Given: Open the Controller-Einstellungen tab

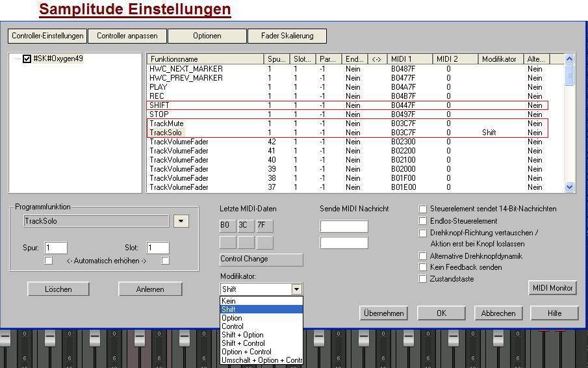Looking at the screenshot, I should coord(47,36).
